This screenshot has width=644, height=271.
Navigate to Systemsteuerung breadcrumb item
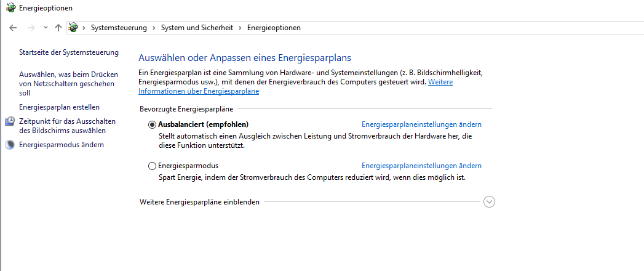click(x=119, y=28)
